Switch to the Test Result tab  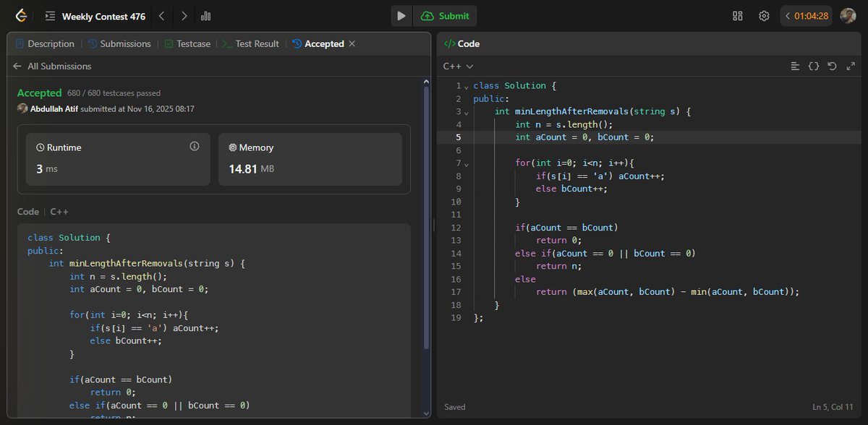[x=251, y=44]
